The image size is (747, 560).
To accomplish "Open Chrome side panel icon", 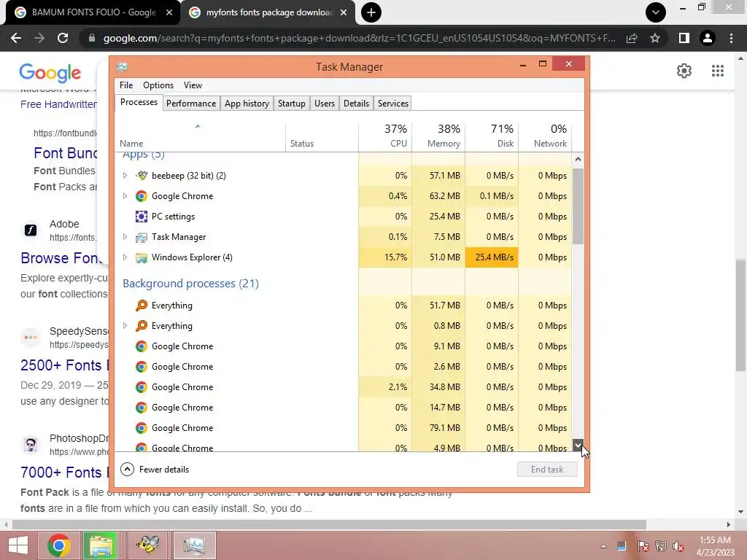I will (684, 38).
